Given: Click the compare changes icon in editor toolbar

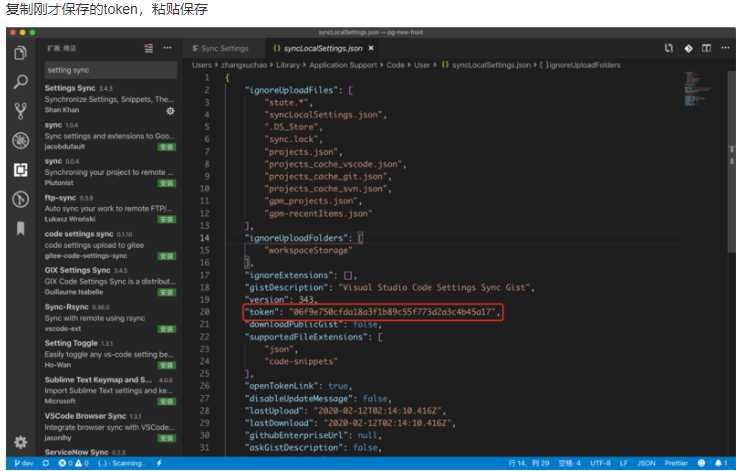Looking at the screenshot, I should click(669, 48).
